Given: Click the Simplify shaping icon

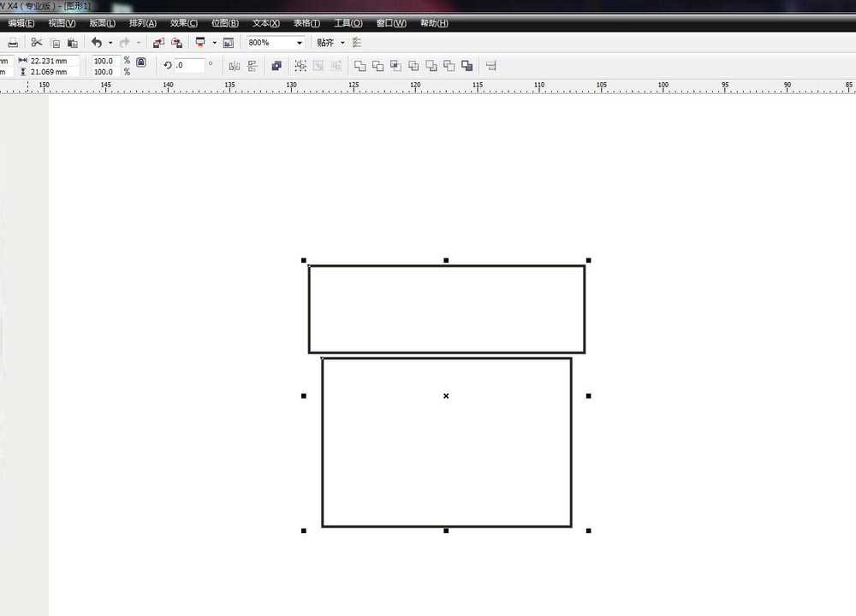Looking at the screenshot, I should 412,65.
